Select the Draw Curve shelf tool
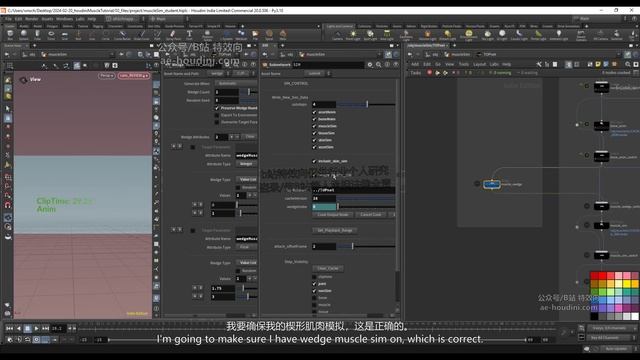640x360 pixels. tap(141, 35)
